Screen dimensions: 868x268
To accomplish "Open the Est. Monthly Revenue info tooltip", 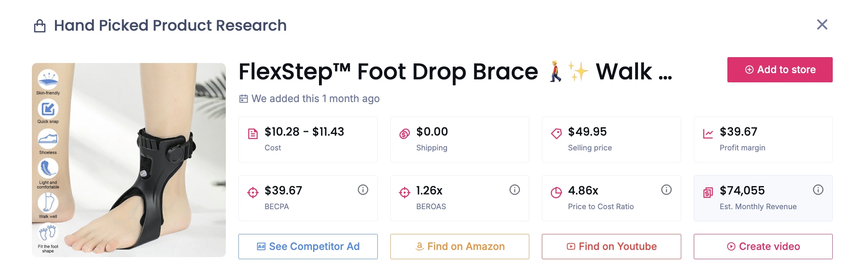I will [x=818, y=189].
